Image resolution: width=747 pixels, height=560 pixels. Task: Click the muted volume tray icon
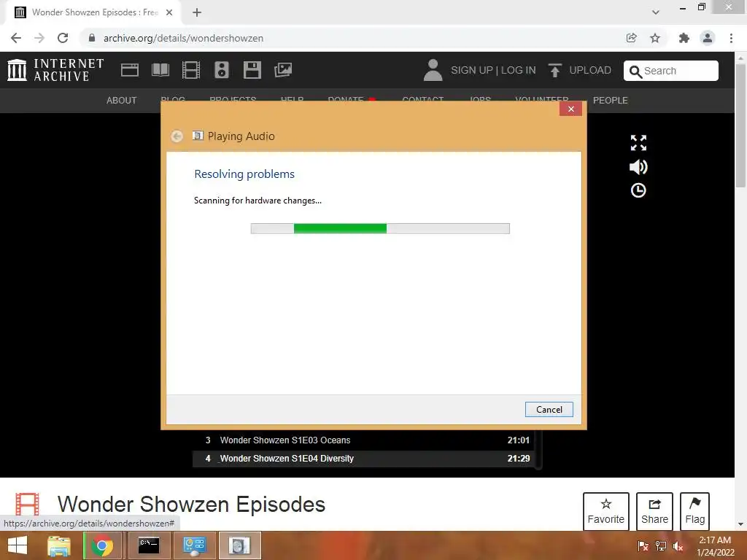point(678,546)
